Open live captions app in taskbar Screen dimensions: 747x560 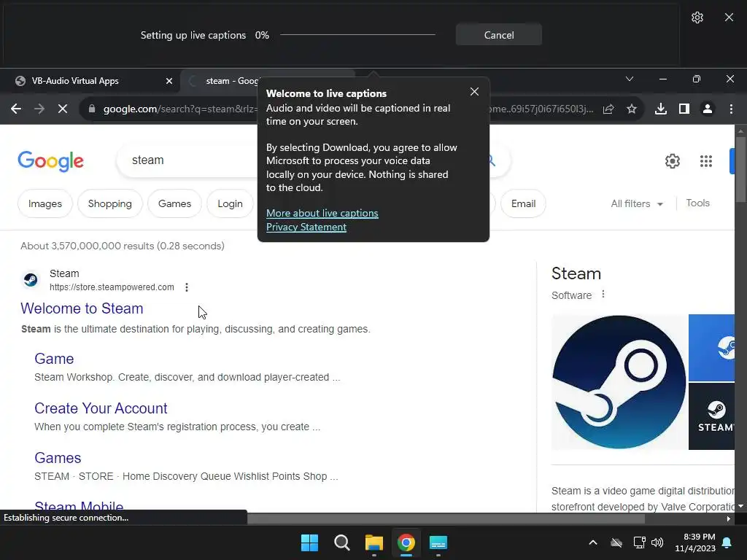(x=438, y=542)
